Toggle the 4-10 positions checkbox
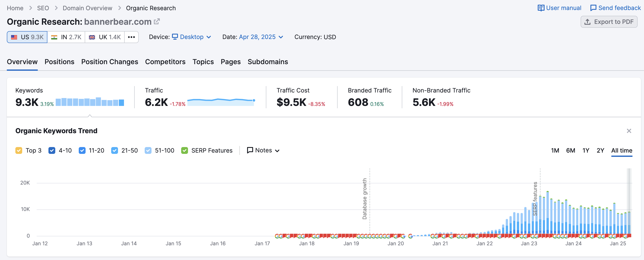Screen dimensions: 644x260 (x=52, y=150)
